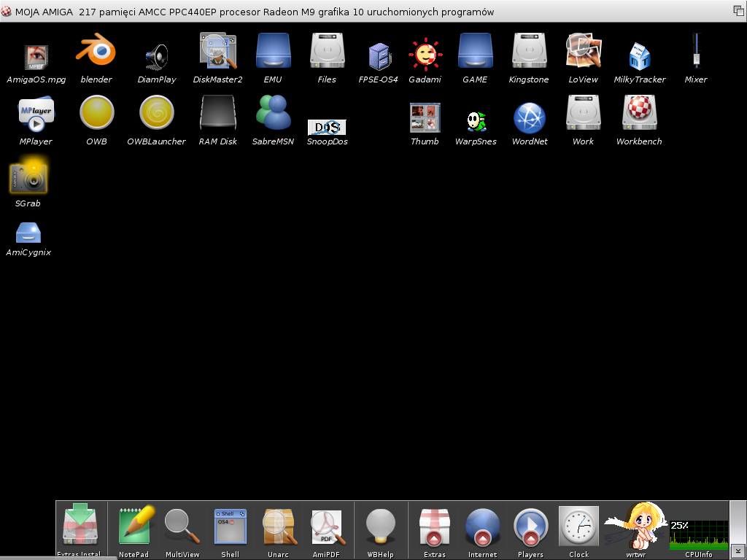Select the Gadami sun icon
This screenshot has height=560, width=747.
425,54
